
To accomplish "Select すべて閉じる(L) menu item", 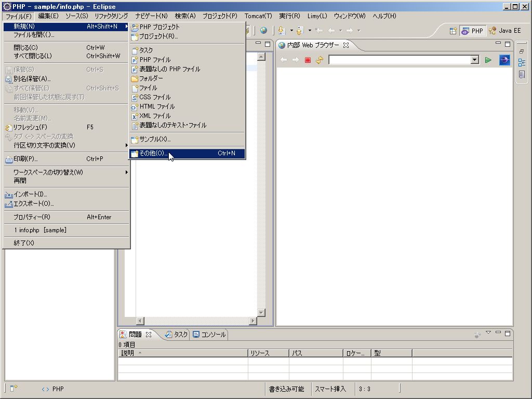I will tap(66, 56).
